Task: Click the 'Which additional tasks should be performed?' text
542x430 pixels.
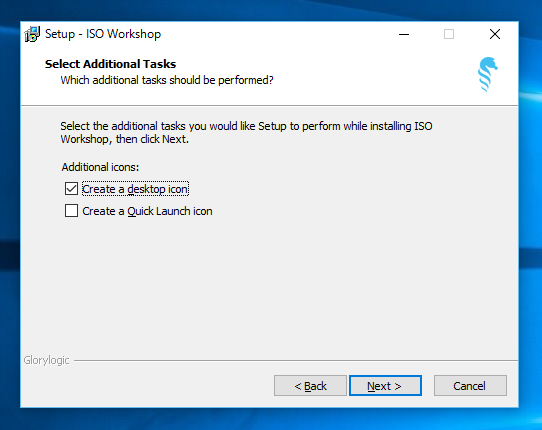Action: tap(167, 80)
